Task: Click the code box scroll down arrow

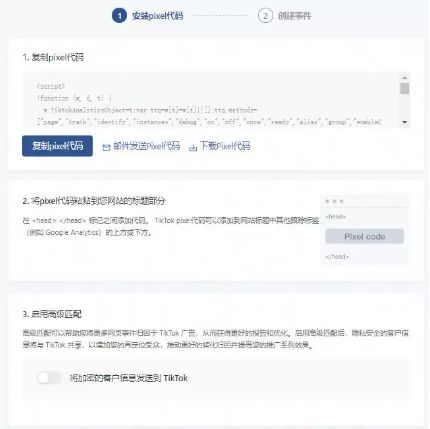Action: point(405,122)
